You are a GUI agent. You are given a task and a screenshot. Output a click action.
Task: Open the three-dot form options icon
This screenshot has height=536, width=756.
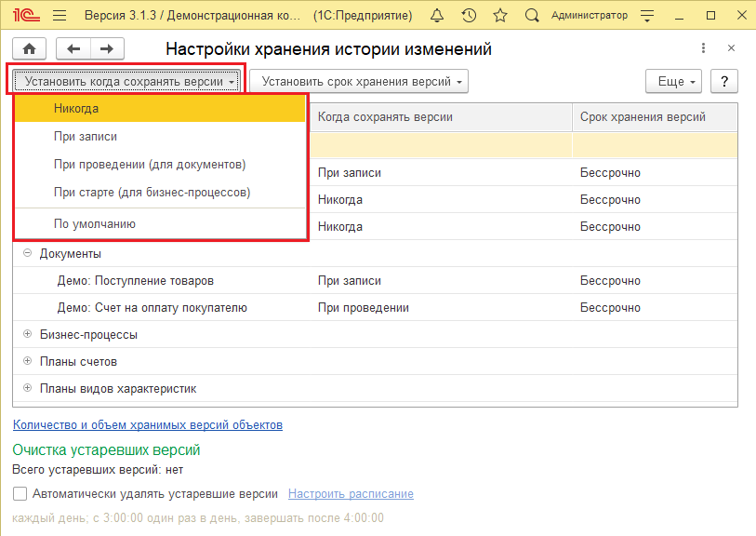[x=703, y=47]
